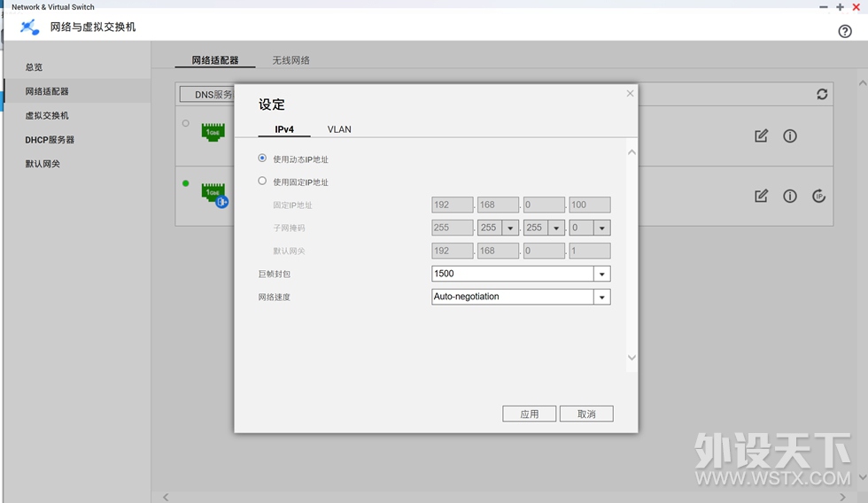The height and width of the screenshot is (503, 868).
Task: Click the first 1GbE adapter icon
Action: 213,132
